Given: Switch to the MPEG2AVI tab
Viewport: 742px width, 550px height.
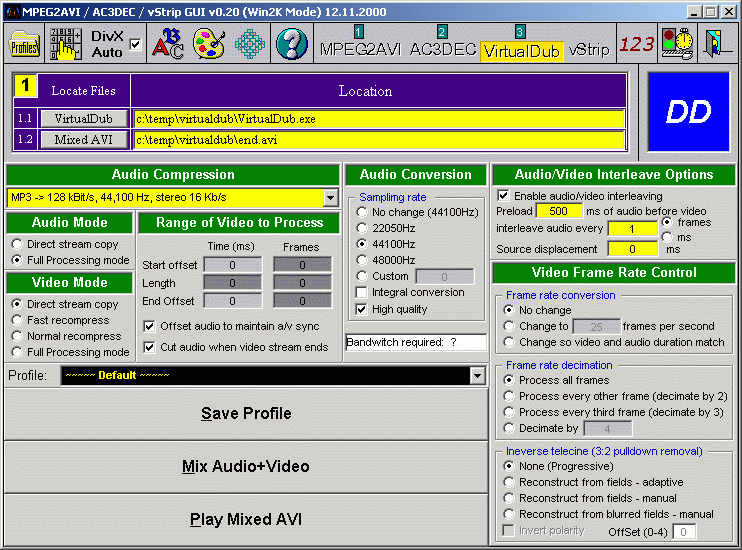Looking at the screenshot, I should [x=360, y=50].
